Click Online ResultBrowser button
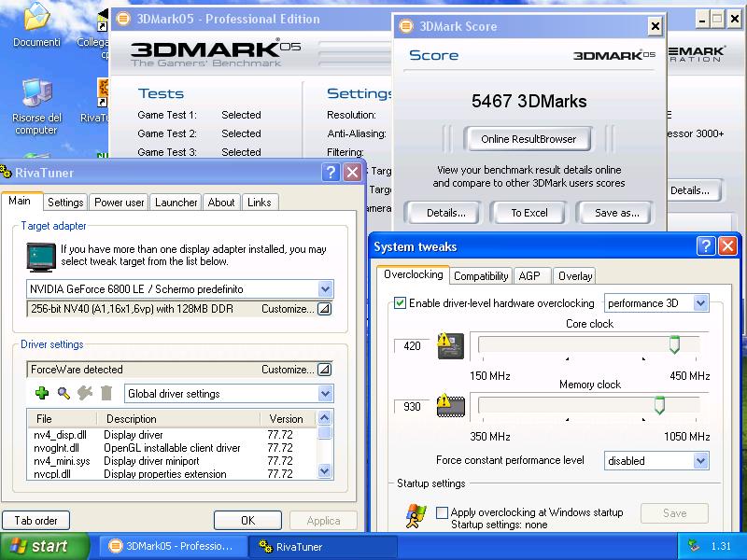 pyautogui.click(x=529, y=139)
